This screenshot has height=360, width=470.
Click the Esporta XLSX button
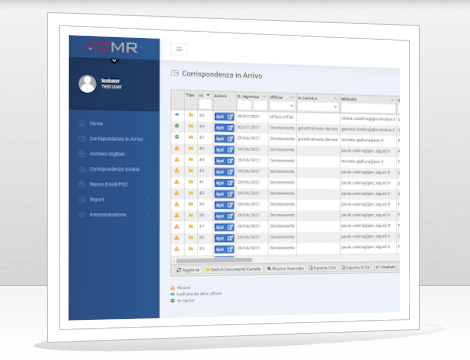click(x=356, y=267)
